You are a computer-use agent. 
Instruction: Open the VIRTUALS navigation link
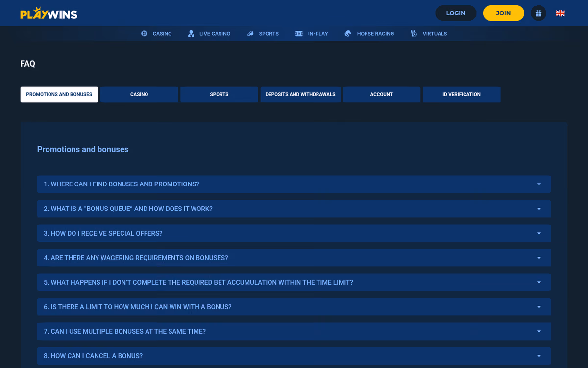click(x=435, y=34)
